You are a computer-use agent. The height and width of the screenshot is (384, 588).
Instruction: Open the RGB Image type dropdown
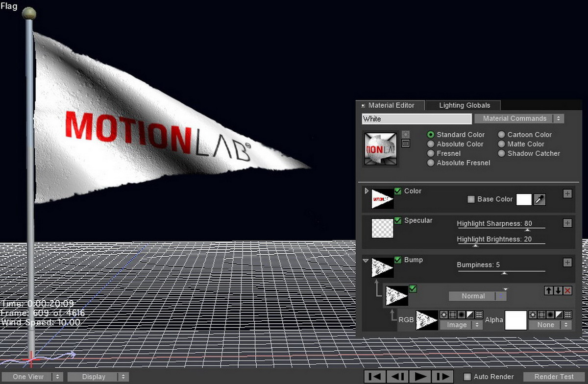coord(461,325)
